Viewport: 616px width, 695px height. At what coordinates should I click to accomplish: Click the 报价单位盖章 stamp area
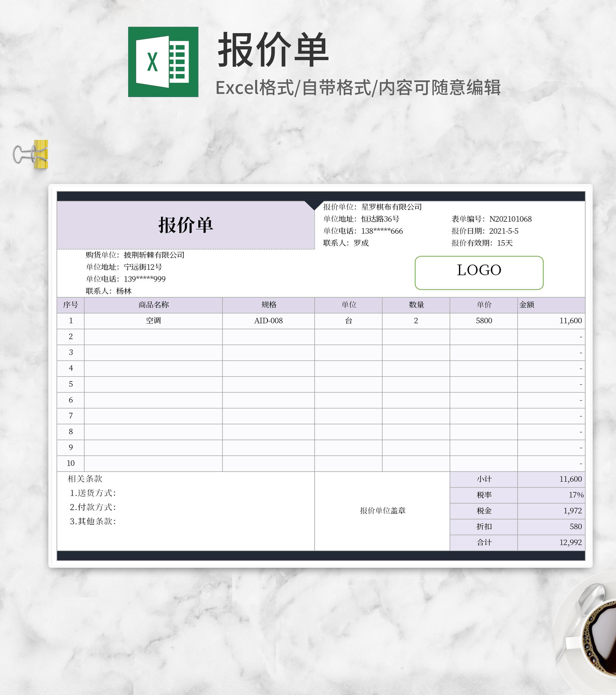click(x=382, y=511)
